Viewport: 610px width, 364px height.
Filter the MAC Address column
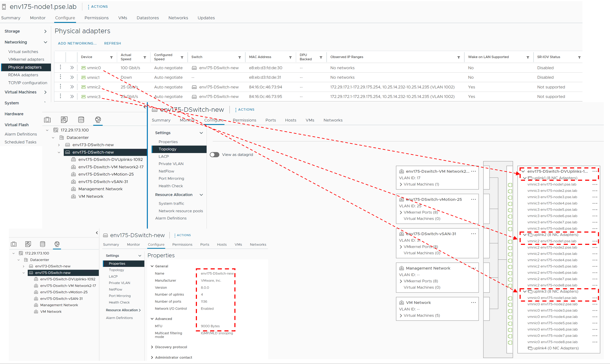(x=290, y=57)
